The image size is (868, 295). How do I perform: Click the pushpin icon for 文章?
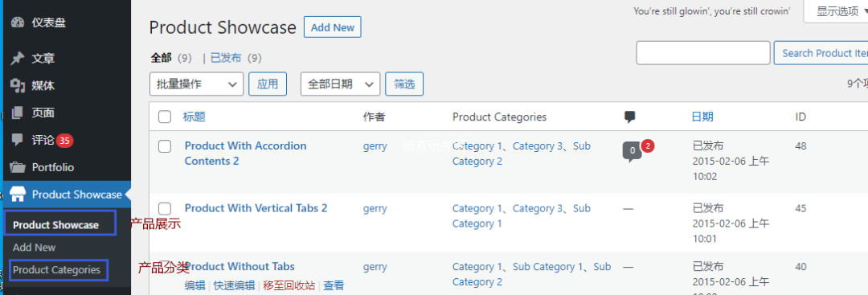pos(18,58)
